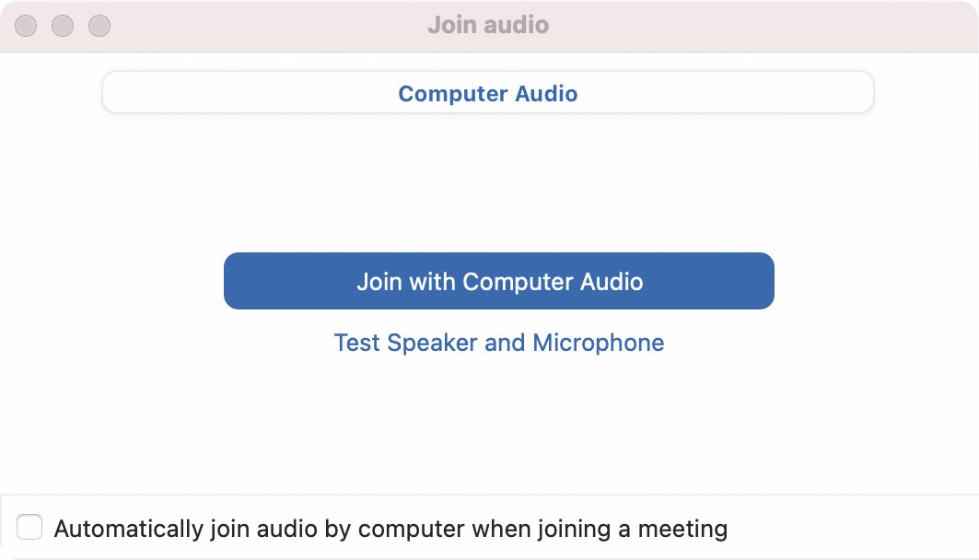Start the speaker and microphone test
The image size is (979, 560).
coord(499,343)
